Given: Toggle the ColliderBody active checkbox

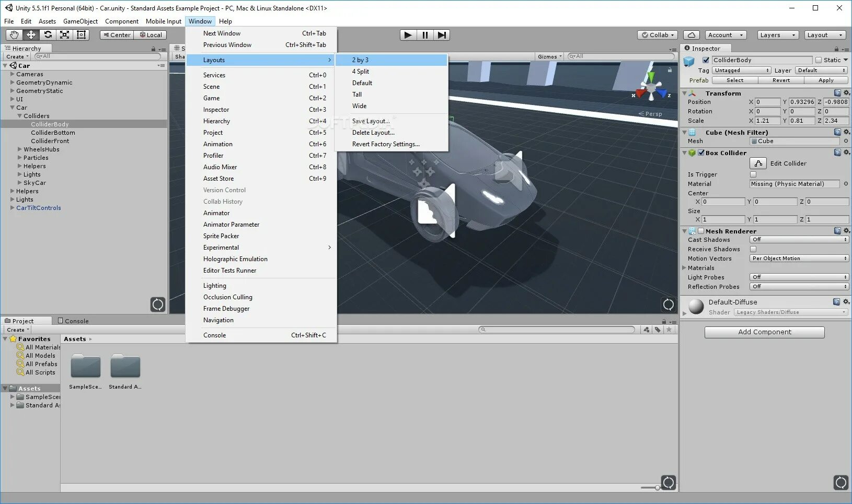Looking at the screenshot, I should 706,60.
